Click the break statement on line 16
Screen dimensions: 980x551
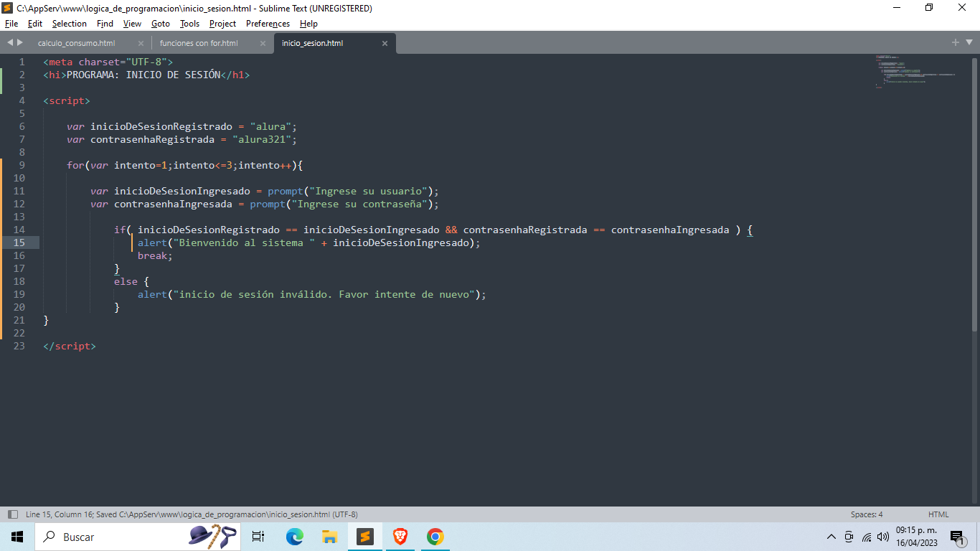point(153,255)
